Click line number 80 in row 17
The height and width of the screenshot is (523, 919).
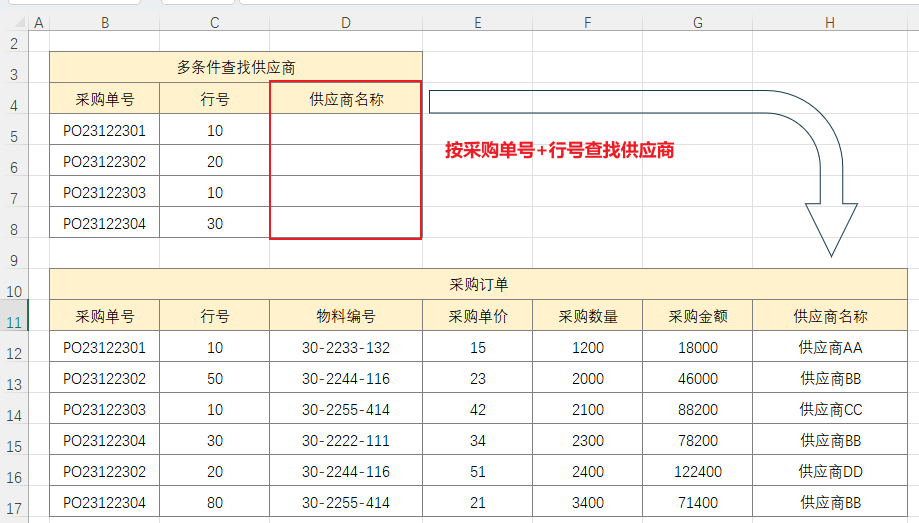215,502
